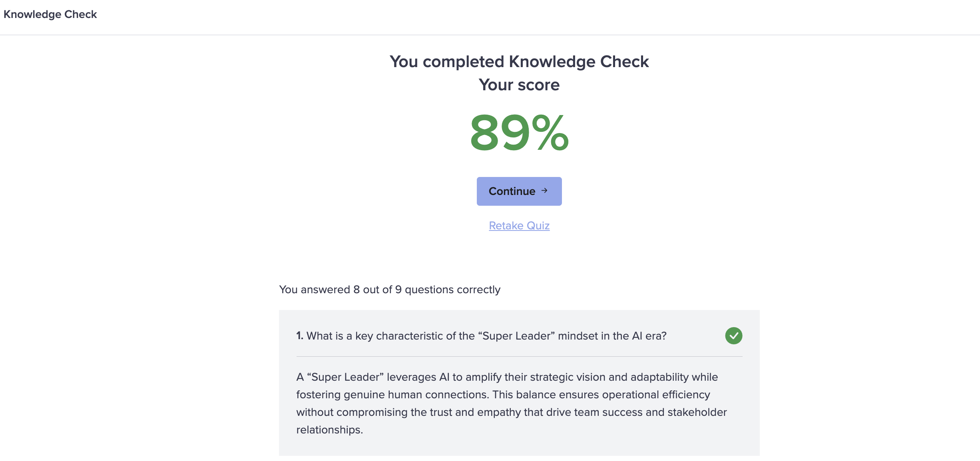This screenshot has width=980, height=461.
Task: Click the Knowledge Check page title
Action: pos(50,14)
